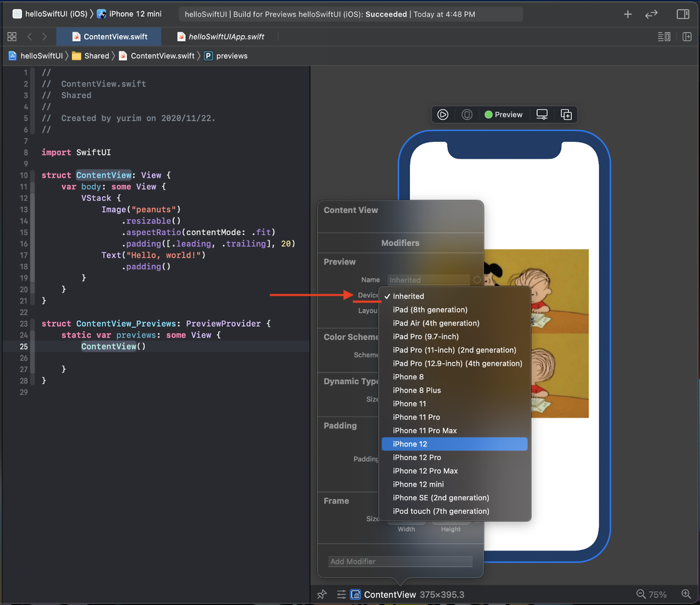Select iPad Pro (12.9-inch) (4th generation)

tap(454, 363)
